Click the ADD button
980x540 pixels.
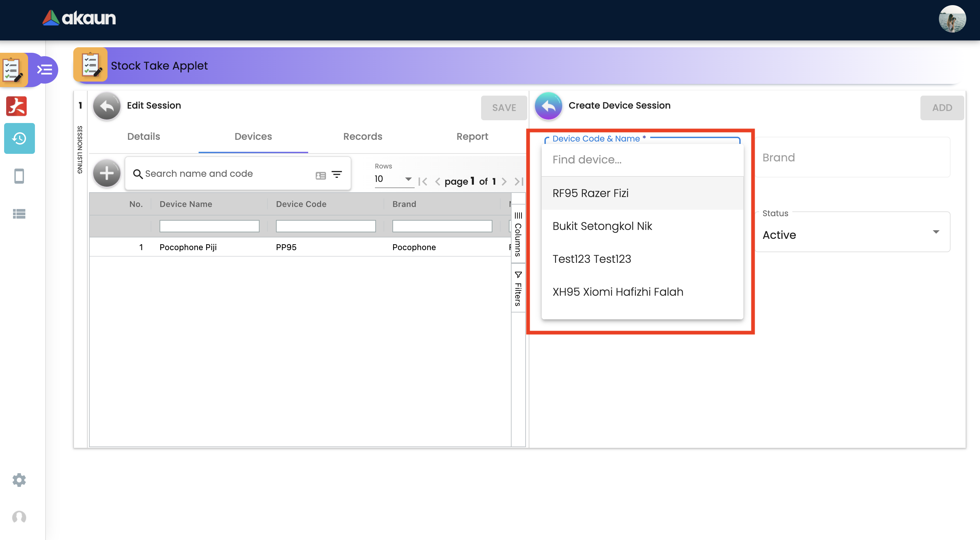[x=942, y=108]
